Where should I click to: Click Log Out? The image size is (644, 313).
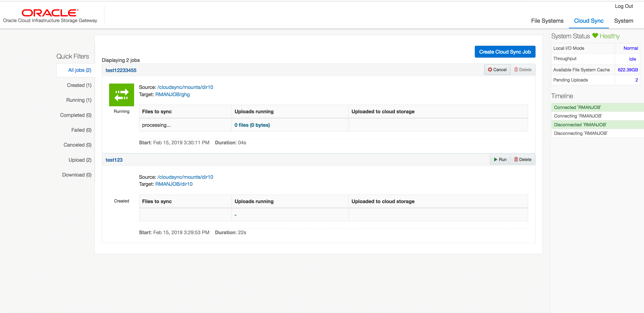(624, 6)
